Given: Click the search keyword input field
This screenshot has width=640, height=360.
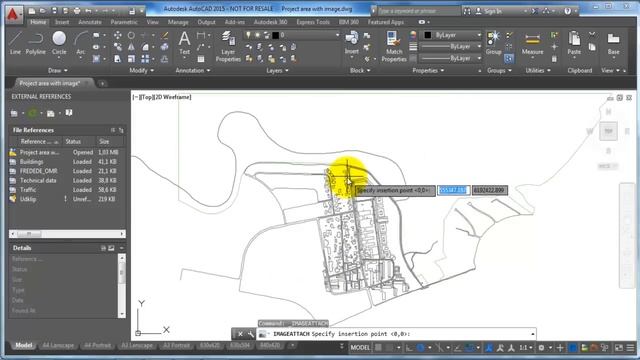Looking at the screenshot, I should point(418,11).
